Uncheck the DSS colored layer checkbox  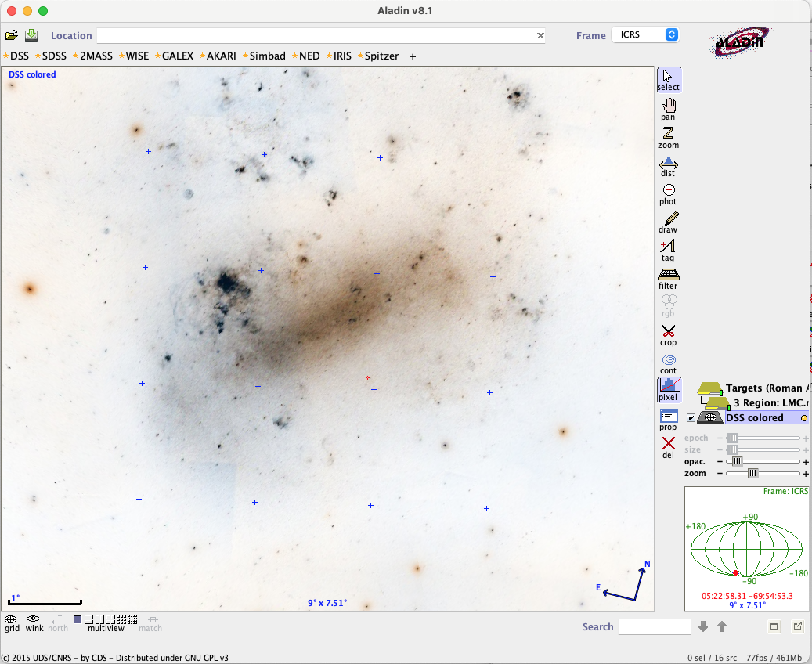pyautogui.click(x=691, y=418)
